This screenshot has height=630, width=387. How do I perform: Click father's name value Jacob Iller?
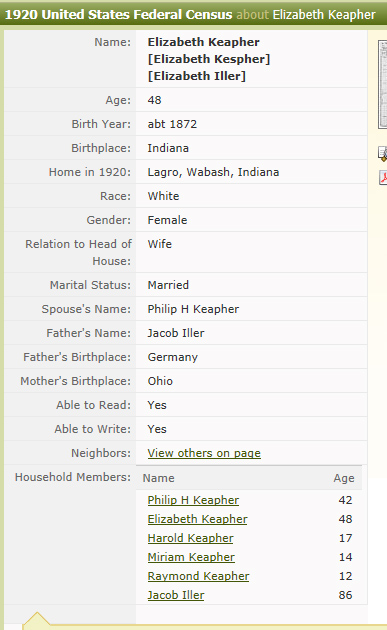(176, 333)
